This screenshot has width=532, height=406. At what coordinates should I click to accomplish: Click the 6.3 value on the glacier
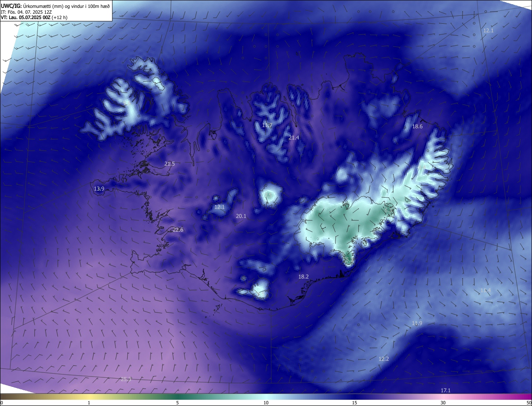point(388,211)
